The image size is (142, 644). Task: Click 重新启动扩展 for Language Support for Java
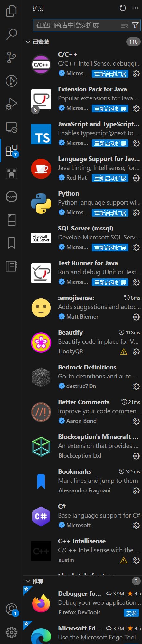click(110, 178)
